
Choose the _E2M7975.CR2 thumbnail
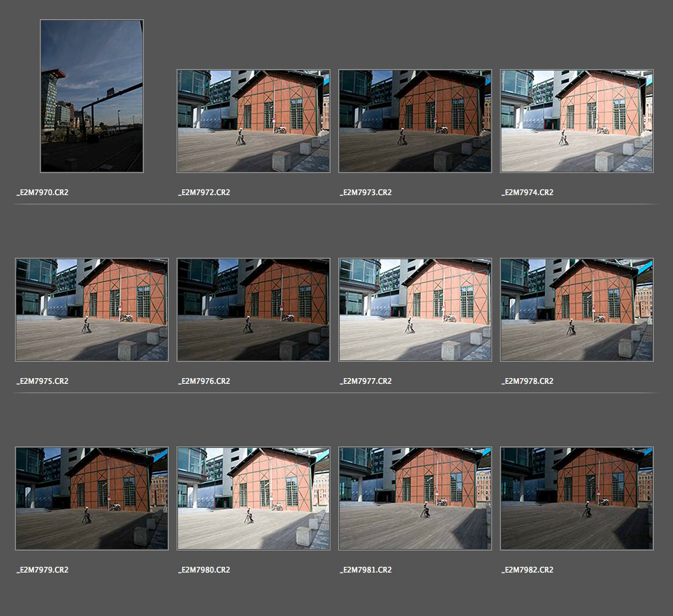tap(91, 310)
